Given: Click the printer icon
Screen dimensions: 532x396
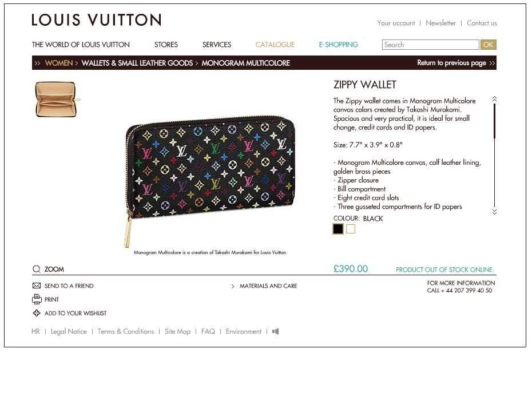Looking at the screenshot, I should [37, 299].
